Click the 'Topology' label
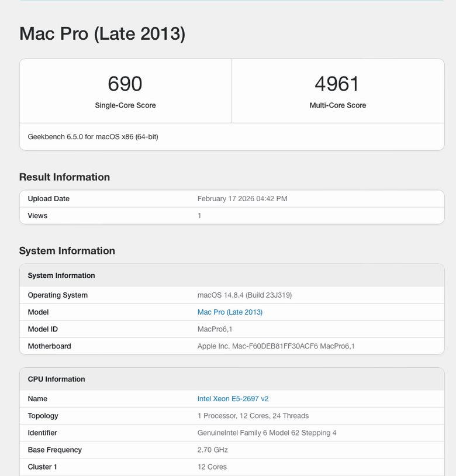 (43, 416)
